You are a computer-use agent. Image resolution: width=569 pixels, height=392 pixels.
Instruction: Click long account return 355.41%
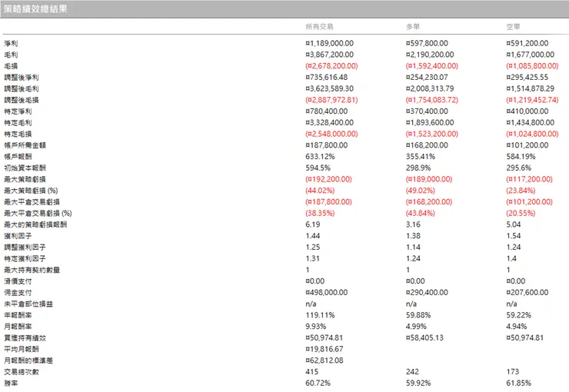(421, 156)
